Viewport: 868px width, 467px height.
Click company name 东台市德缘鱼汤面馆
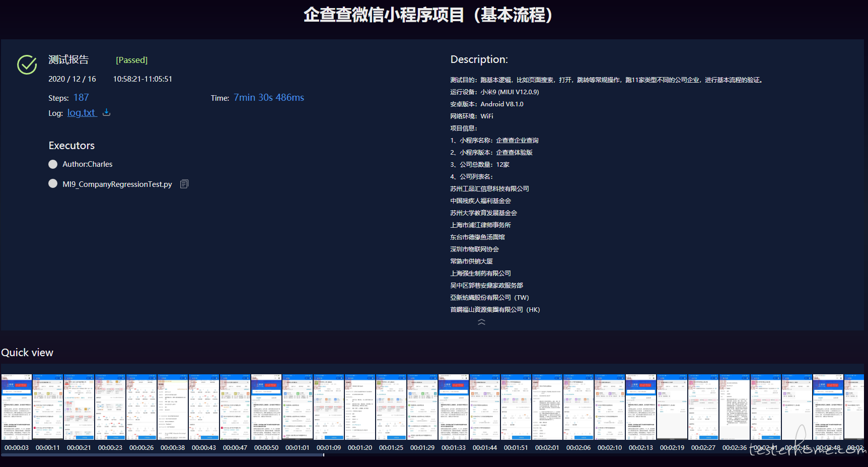[477, 237]
